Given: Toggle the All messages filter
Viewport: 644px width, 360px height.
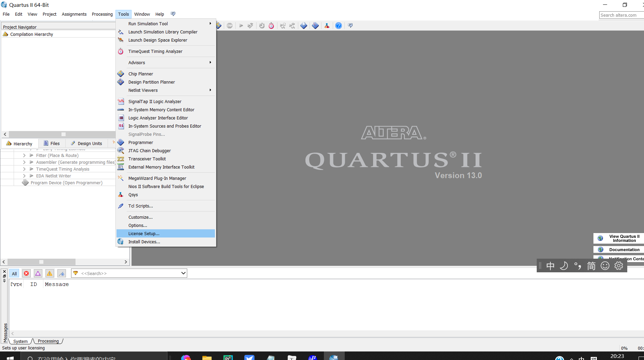Looking at the screenshot, I should point(14,274).
